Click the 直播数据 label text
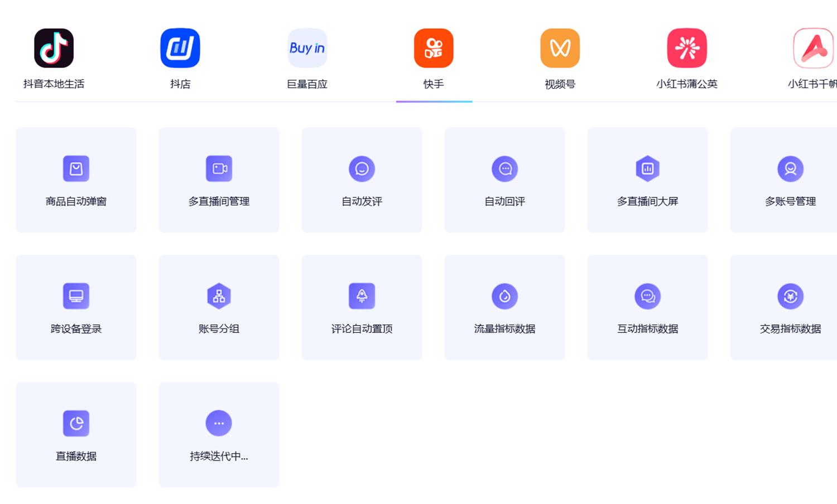The width and height of the screenshot is (837, 504). pos(76,456)
